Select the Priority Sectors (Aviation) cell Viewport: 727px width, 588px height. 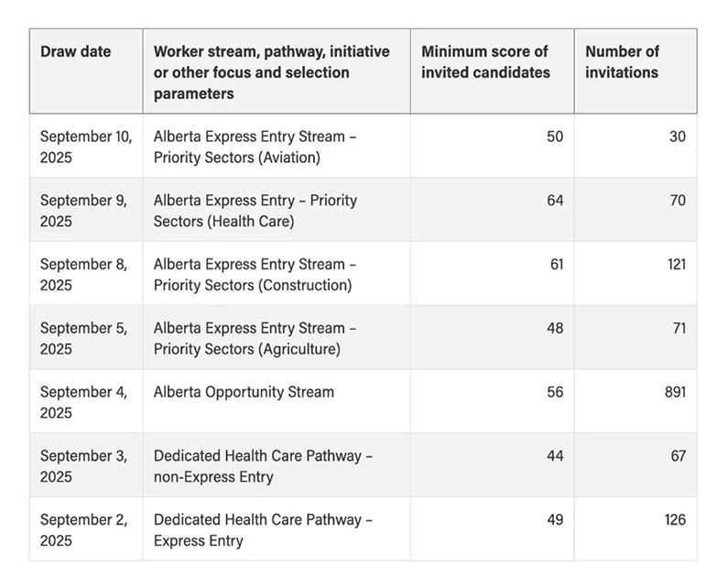(255, 146)
